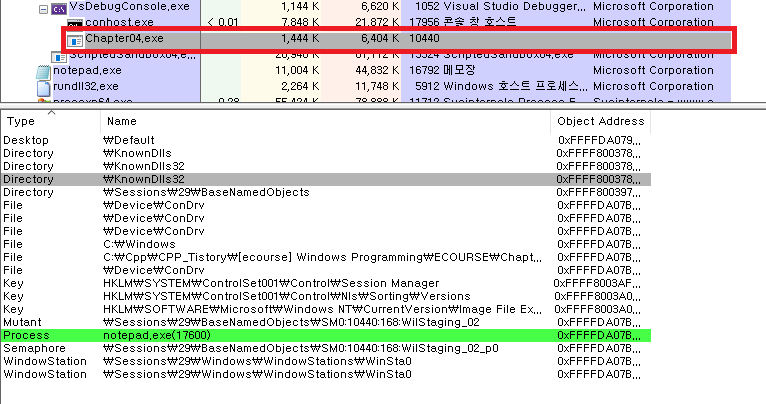766x404 pixels.
Task: Click the 0xFFFFDA079... address in the Desktop row
Action: click(x=599, y=140)
